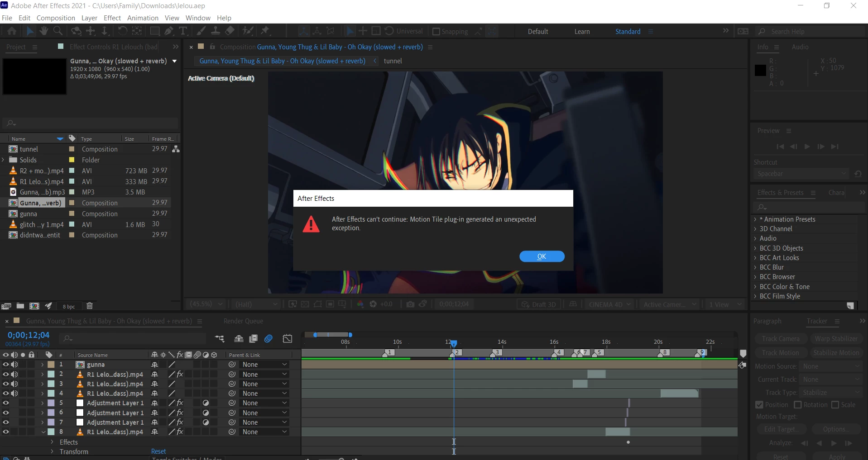Select the Horizontal Type tool
The height and width of the screenshot is (460, 868).
pyautogui.click(x=183, y=31)
